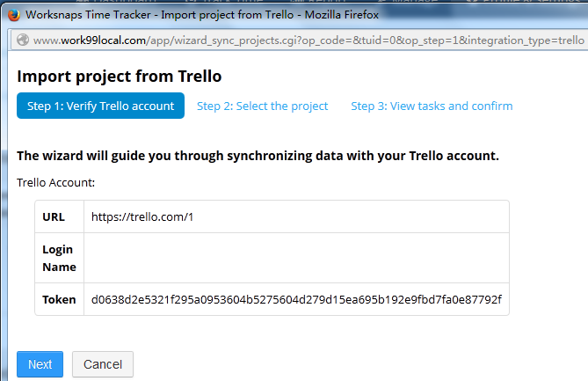Viewport: 588px width, 381px height.
Task: Open Step 3: View tasks and confirm
Action: pyautogui.click(x=432, y=106)
